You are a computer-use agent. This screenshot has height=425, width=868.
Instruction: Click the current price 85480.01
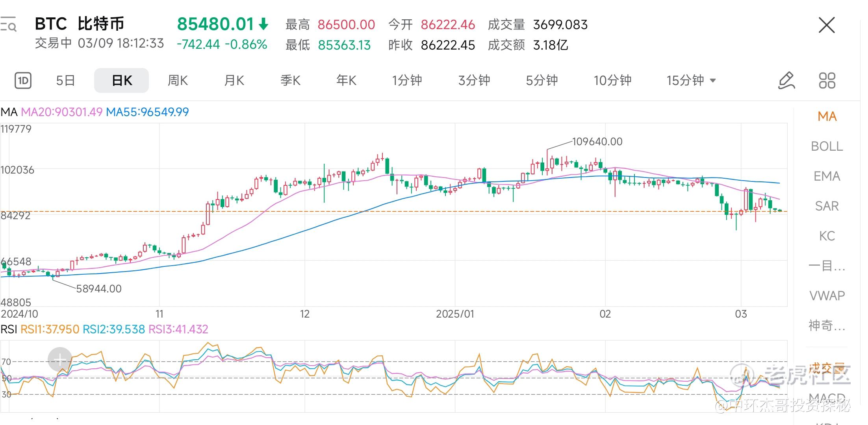[x=215, y=24]
